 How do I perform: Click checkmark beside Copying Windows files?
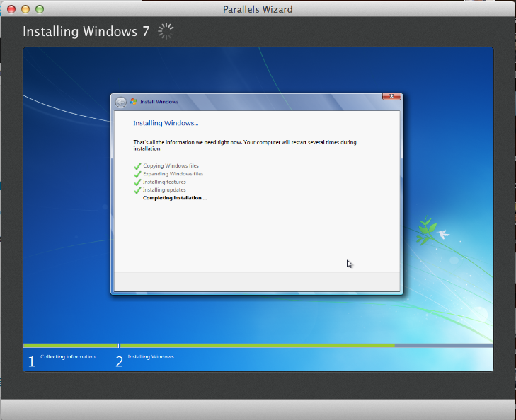click(137, 166)
